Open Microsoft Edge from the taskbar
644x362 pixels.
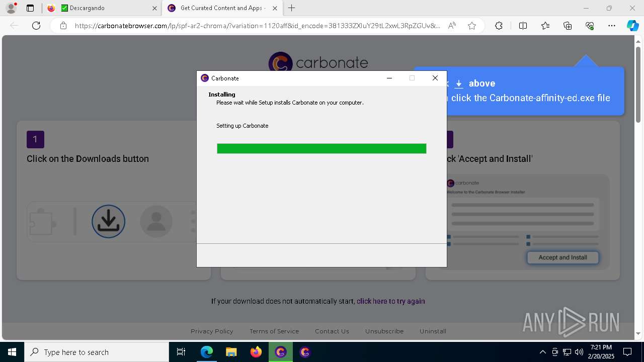207,352
